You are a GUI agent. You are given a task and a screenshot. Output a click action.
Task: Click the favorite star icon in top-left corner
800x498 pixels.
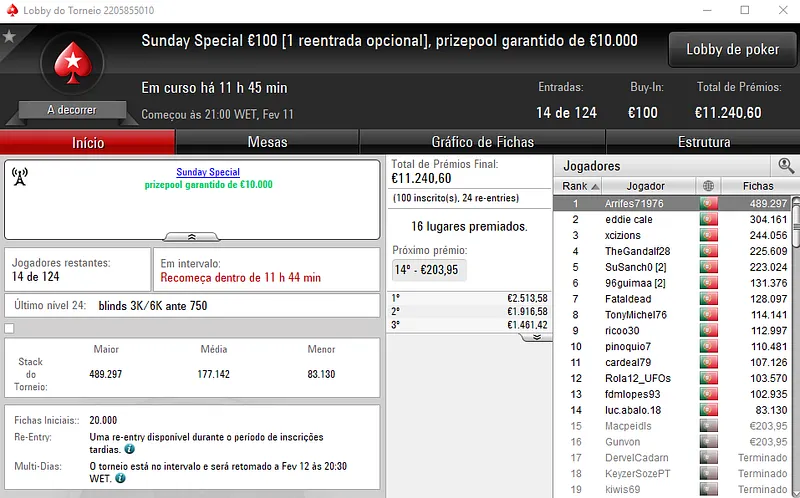click(10, 36)
